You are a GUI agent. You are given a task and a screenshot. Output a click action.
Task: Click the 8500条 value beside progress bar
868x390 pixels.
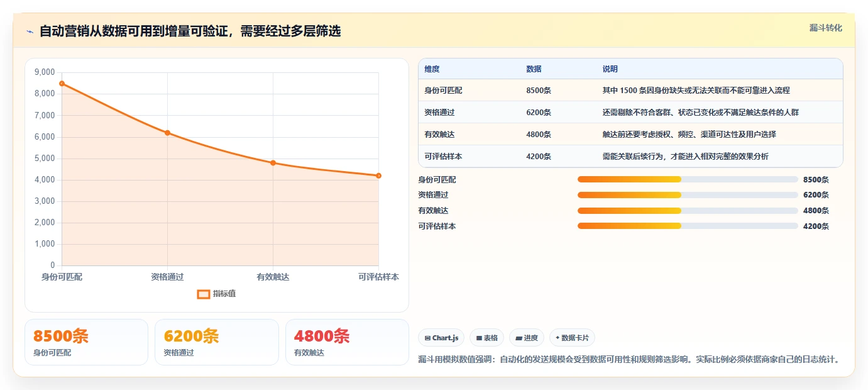pos(816,180)
